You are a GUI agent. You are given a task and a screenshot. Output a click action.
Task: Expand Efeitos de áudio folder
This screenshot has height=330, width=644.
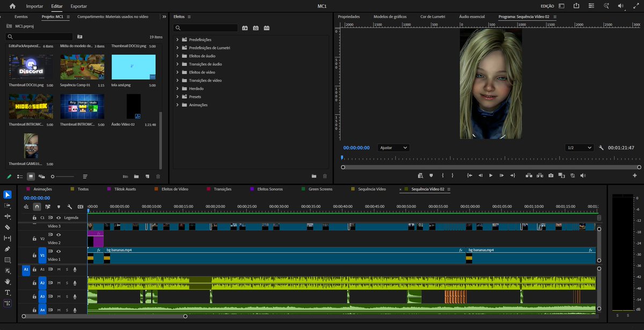(x=178, y=56)
